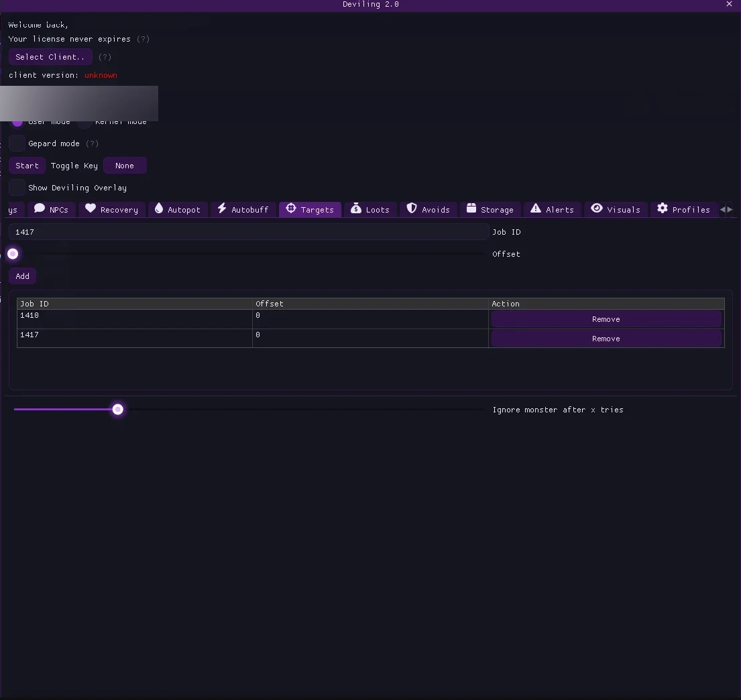741x700 pixels.
Task: Click the 1410 job ID cell
Action: pyautogui.click(x=135, y=319)
